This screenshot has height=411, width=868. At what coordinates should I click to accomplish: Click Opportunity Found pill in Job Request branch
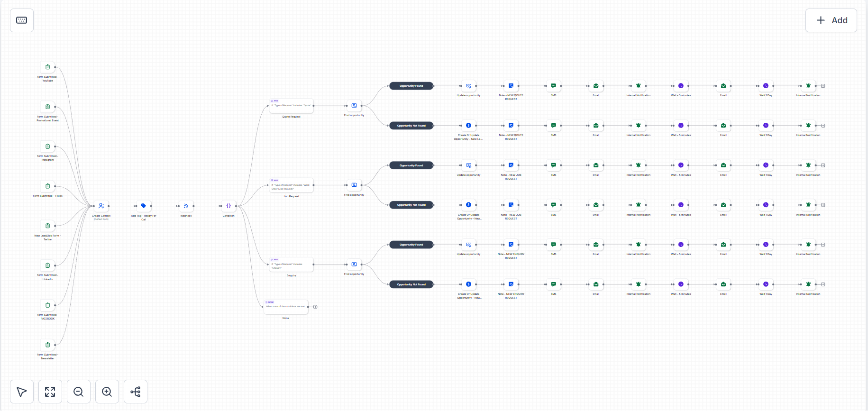[x=411, y=165]
